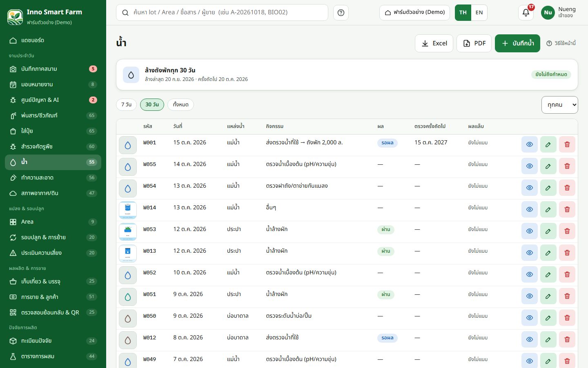Delete record W012 with trash icon
This screenshot has height=368, width=588.
tap(567, 339)
